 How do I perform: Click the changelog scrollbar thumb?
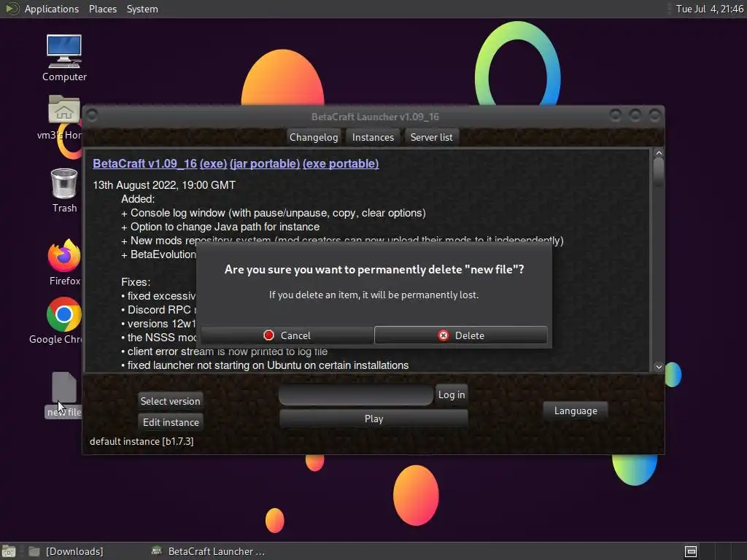pos(659,172)
